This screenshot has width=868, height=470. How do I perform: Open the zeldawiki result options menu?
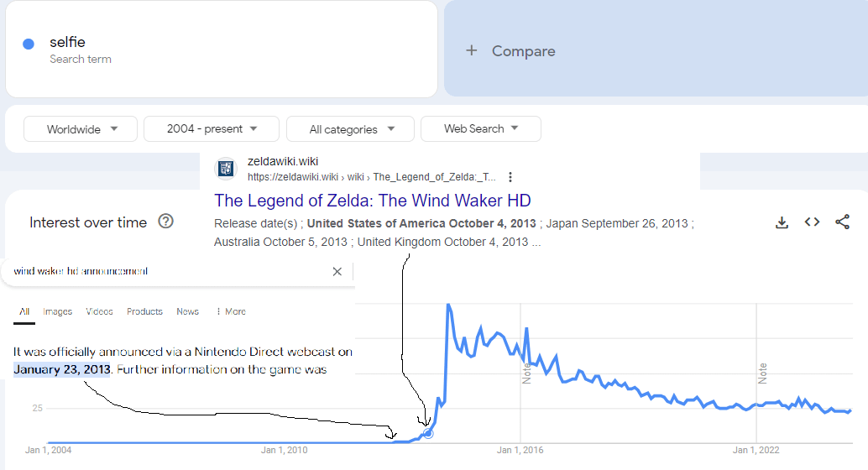coord(510,177)
